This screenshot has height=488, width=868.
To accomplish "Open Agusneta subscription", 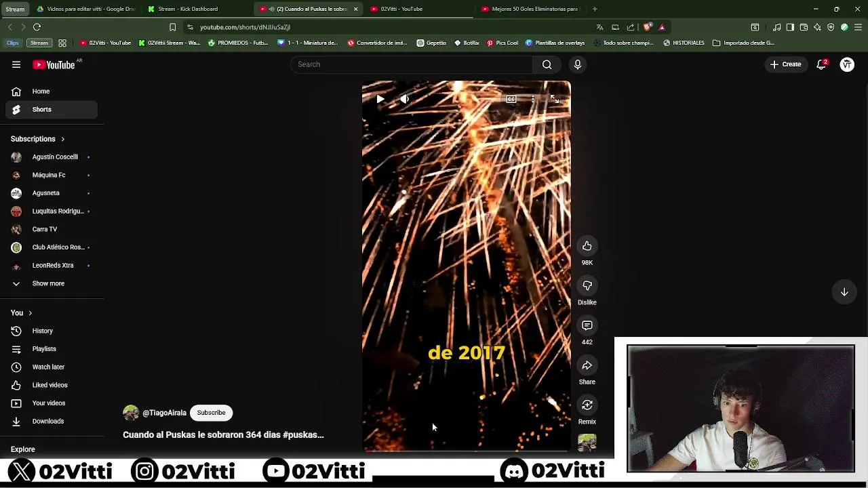I will [x=52, y=193].
